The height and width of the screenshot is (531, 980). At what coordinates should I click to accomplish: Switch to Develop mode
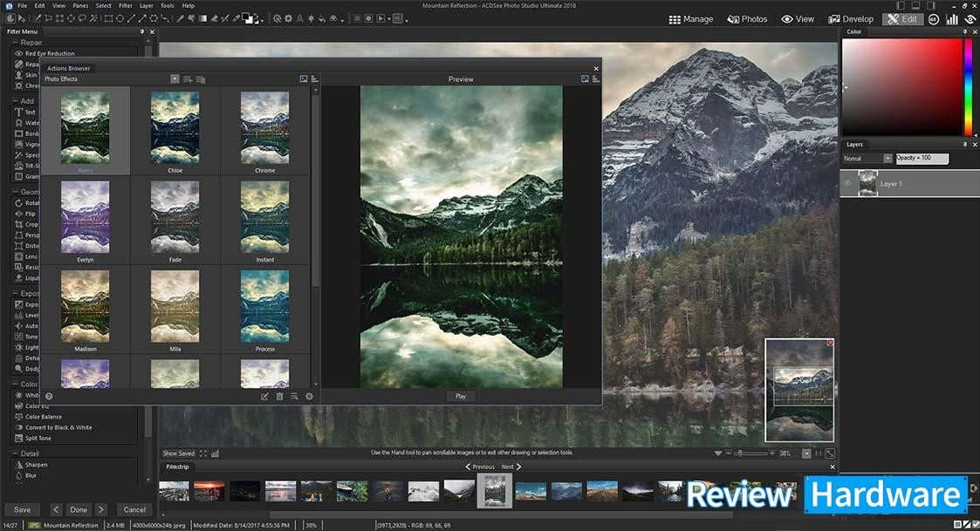pos(851,19)
